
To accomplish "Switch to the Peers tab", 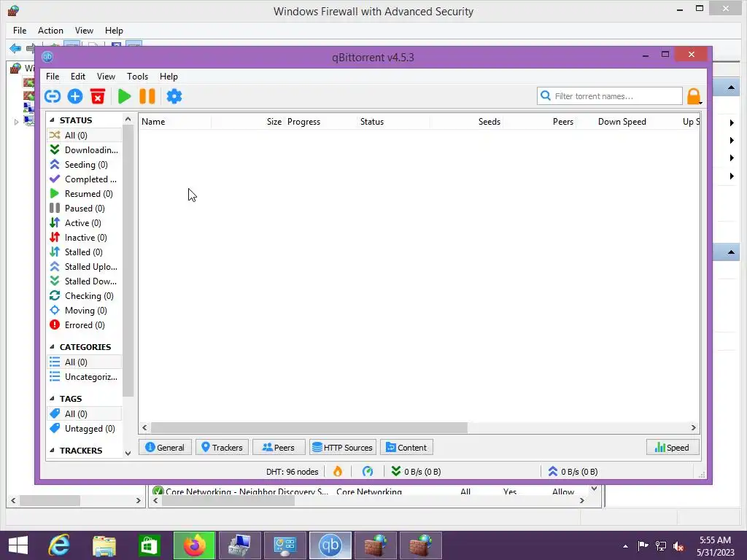I will point(278,448).
